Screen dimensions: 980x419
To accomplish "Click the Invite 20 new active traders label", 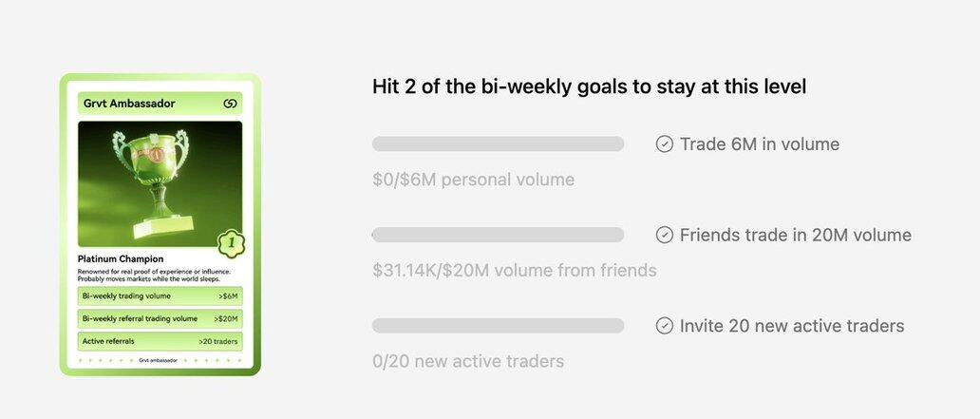I will (x=791, y=326).
